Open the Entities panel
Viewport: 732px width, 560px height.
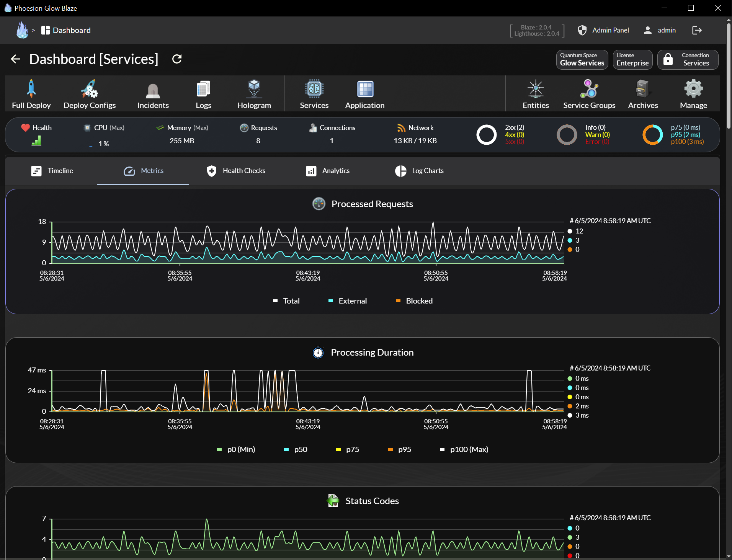(x=535, y=94)
